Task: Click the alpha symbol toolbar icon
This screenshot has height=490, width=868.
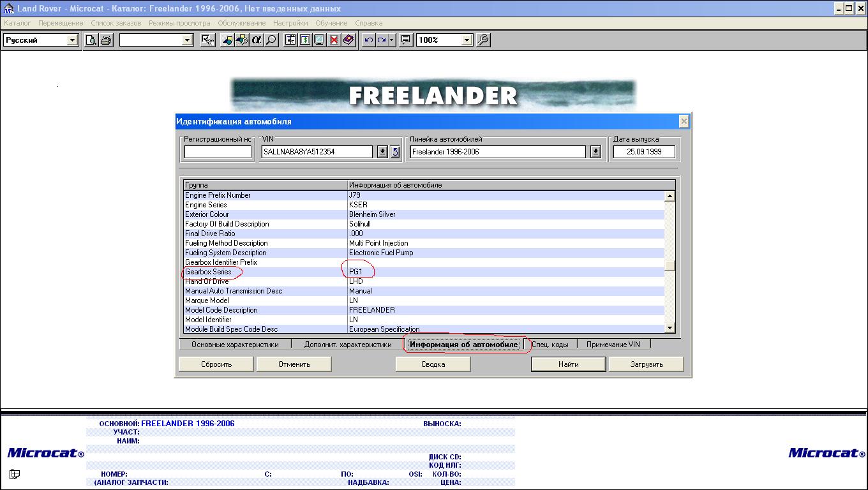Action: [x=257, y=40]
